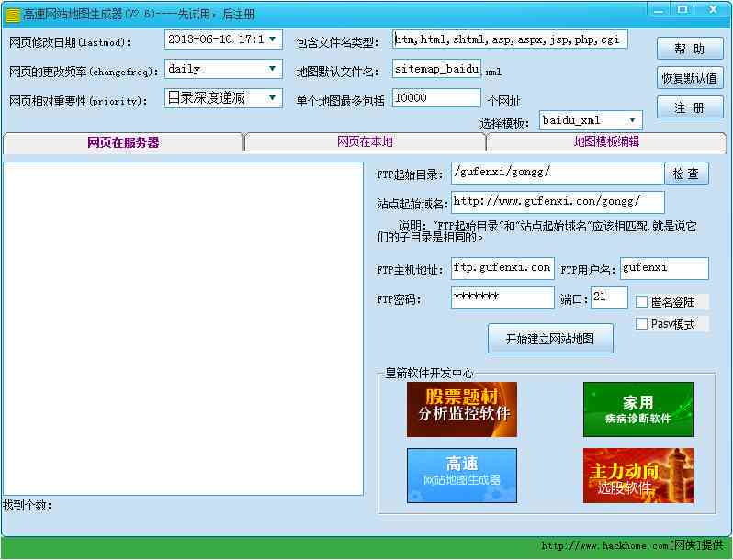Viewport: 733px width, 560px height.
Task: Click the 站点起始域名 input field
Action: tap(558, 202)
